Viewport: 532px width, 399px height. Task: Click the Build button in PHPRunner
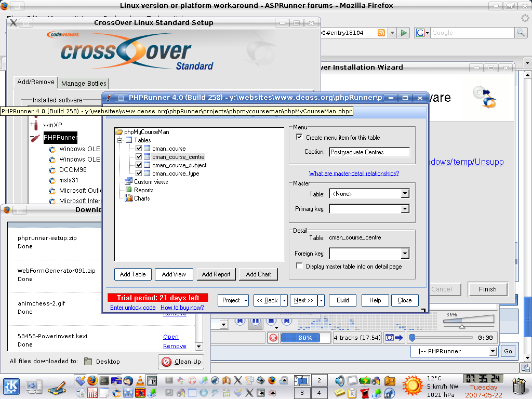[x=343, y=300]
